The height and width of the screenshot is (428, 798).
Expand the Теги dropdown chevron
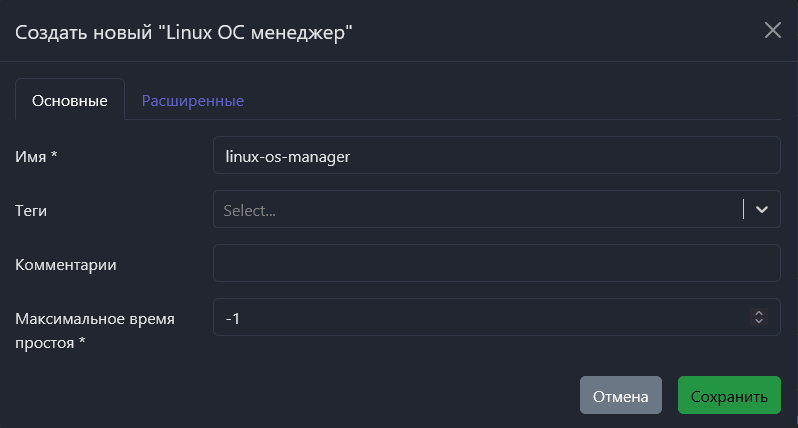point(762,209)
